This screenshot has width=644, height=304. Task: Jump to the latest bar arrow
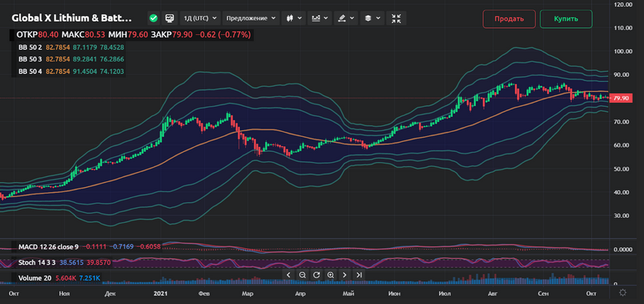(x=359, y=275)
